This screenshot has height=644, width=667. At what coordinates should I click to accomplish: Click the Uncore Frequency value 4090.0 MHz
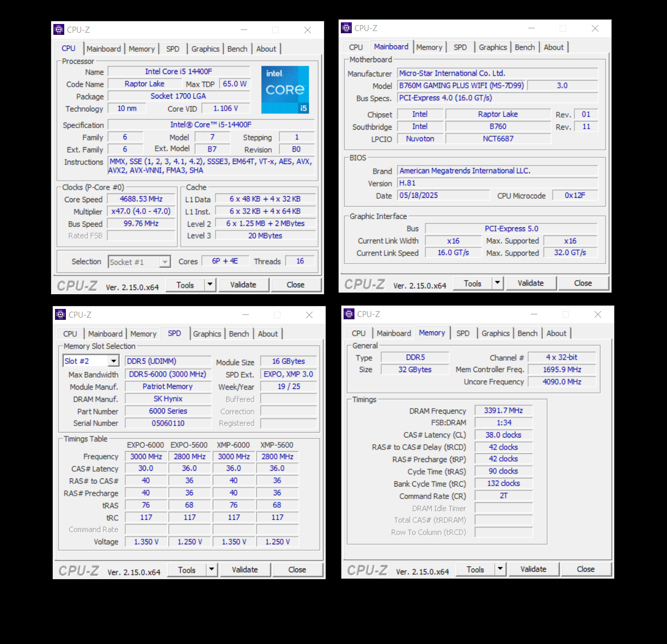click(562, 381)
